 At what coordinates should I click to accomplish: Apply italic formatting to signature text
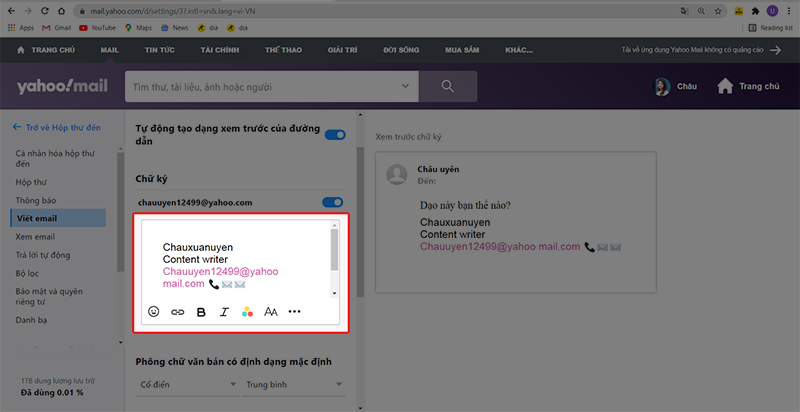click(224, 312)
